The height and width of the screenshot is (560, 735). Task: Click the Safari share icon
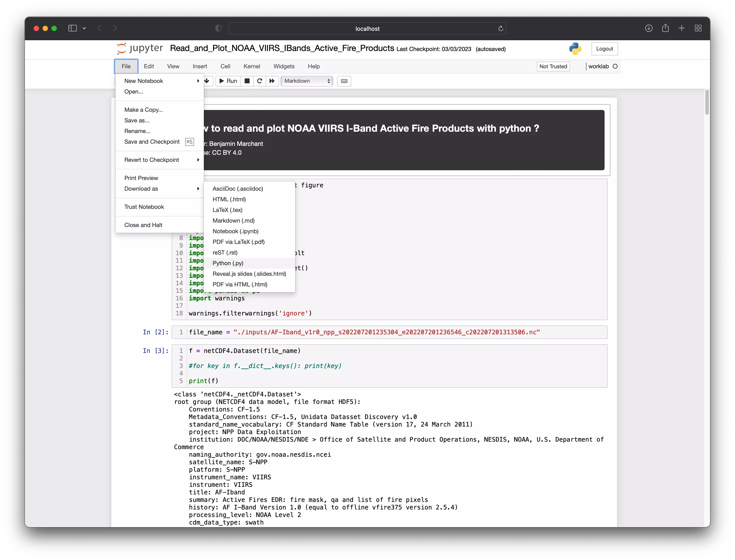pos(665,28)
